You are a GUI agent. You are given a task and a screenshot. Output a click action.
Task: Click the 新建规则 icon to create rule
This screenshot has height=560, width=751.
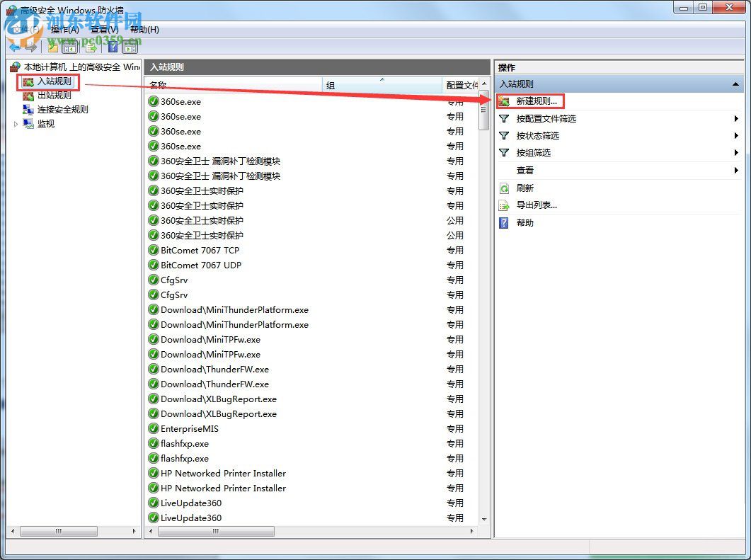[503, 101]
